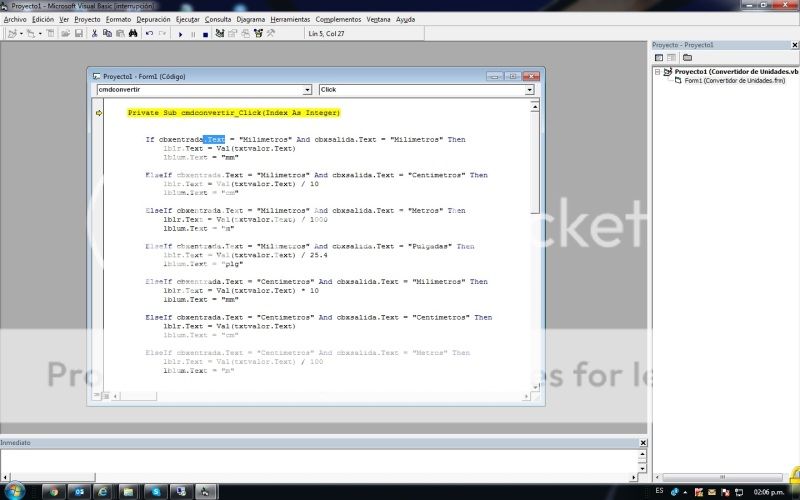Open the Depuración menu
The height and width of the screenshot is (500, 800).
click(x=154, y=19)
